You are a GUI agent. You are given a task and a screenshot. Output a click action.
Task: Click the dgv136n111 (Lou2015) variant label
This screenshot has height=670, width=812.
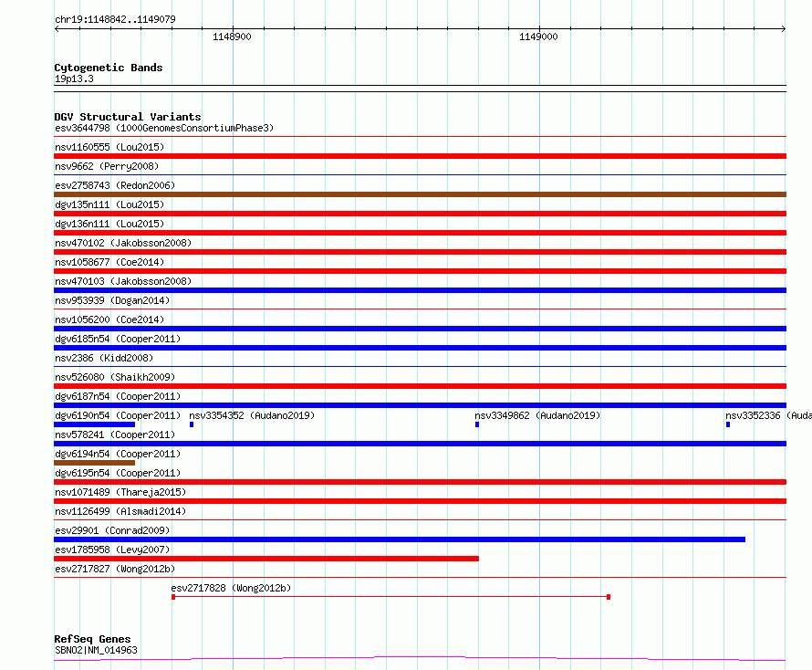coord(109,224)
